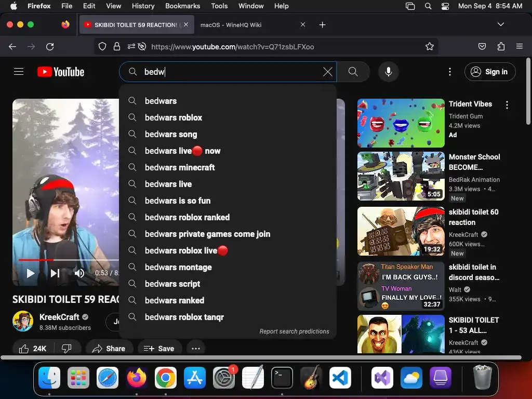Mute the video volume
Screen dimensions: 532x399
[x=79, y=273]
